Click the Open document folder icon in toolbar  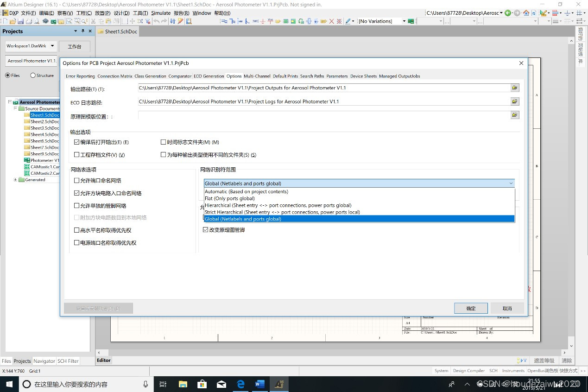[13, 21]
